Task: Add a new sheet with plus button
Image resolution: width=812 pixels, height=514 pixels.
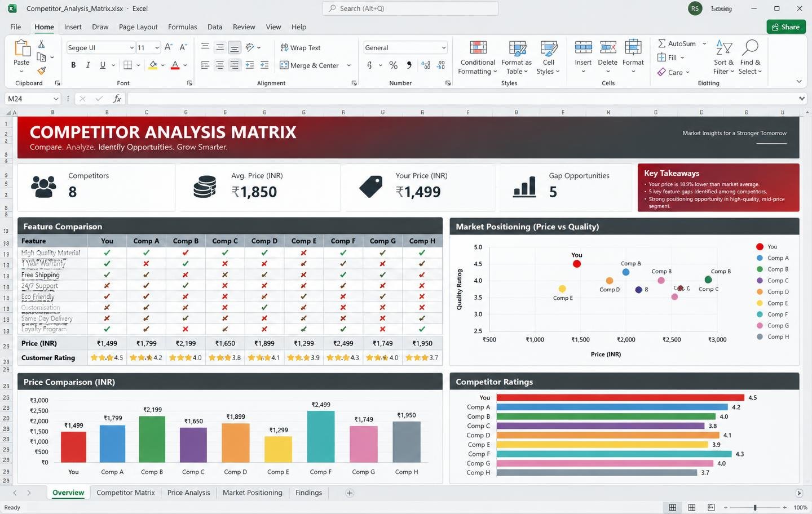Action: point(350,493)
